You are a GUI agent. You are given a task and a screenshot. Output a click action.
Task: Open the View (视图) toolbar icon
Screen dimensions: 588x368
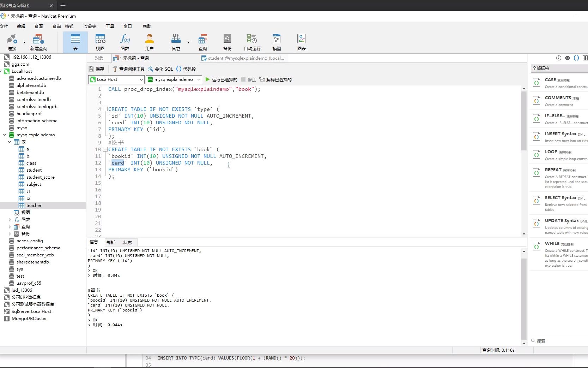click(x=100, y=42)
